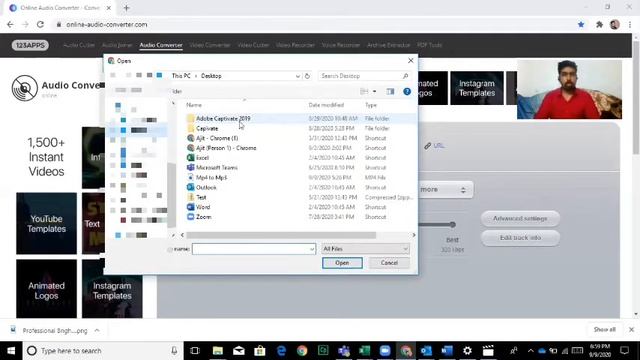Open the Chrome three-dot menu
This screenshot has height=360, width=640.
[x=630, y=24]
